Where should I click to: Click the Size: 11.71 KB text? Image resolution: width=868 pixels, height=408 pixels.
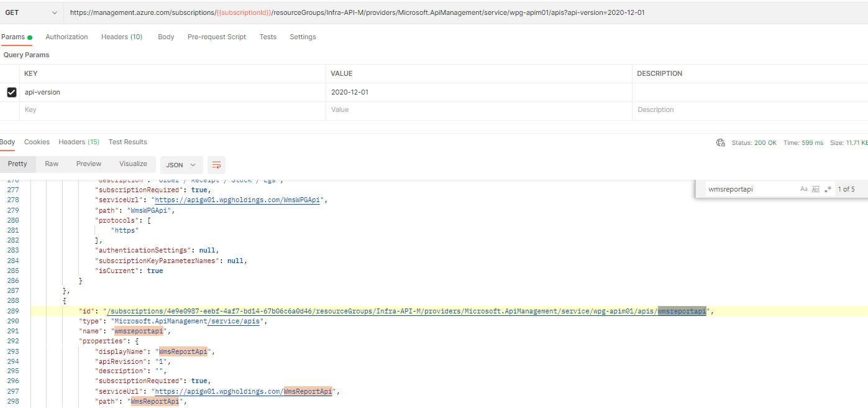849,142
